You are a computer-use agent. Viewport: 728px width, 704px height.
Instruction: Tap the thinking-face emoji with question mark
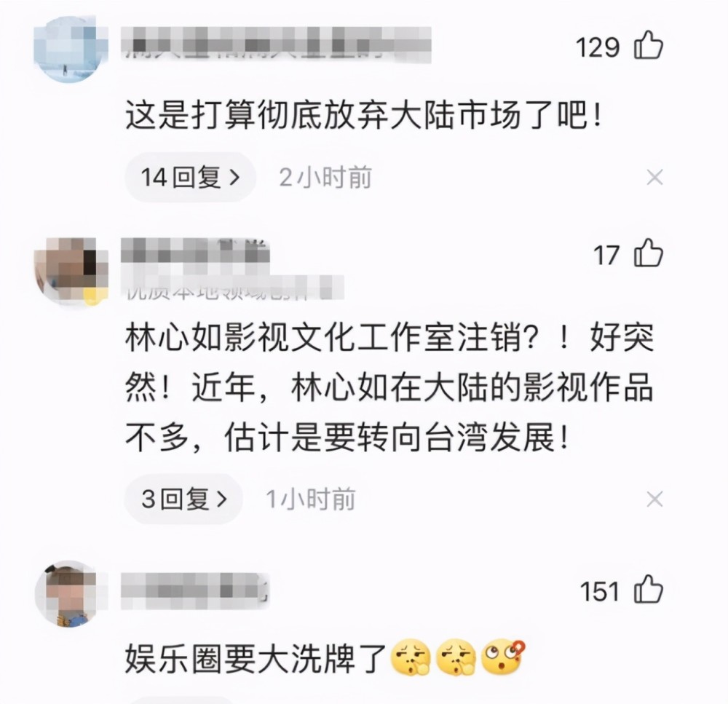tap(503, 657)
